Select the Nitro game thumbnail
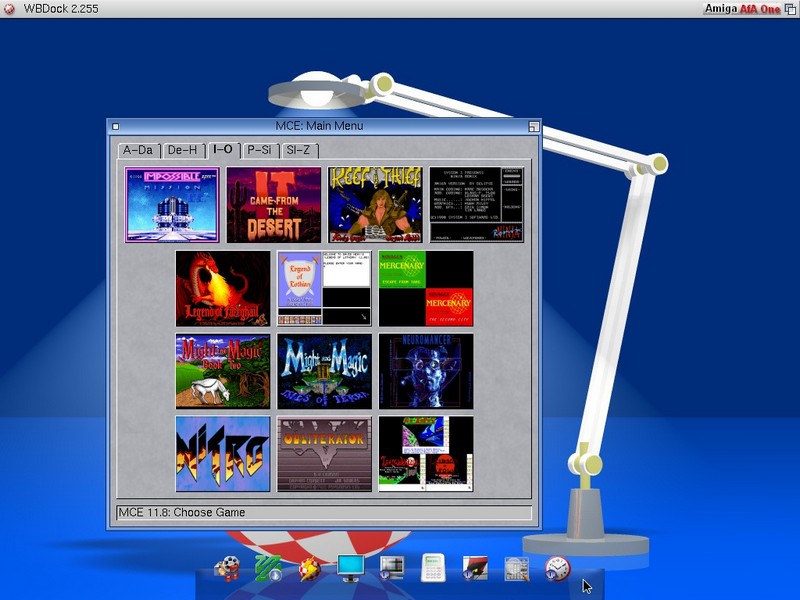The image size is (800, 600). pos(223,454)
